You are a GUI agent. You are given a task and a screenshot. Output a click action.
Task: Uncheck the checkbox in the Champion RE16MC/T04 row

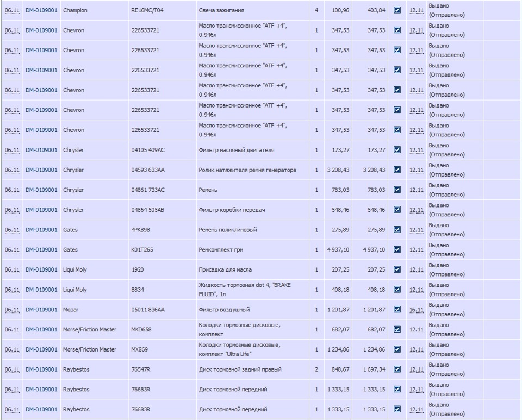pos(397,10)
